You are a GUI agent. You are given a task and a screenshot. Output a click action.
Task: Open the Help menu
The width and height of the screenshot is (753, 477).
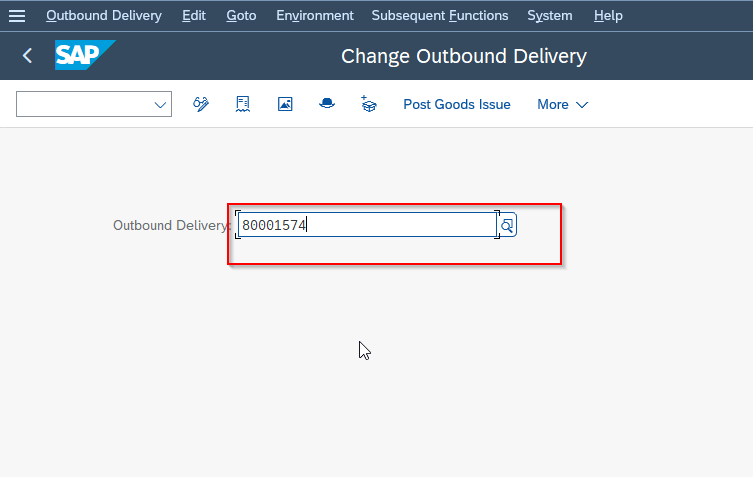pos(608,16)
